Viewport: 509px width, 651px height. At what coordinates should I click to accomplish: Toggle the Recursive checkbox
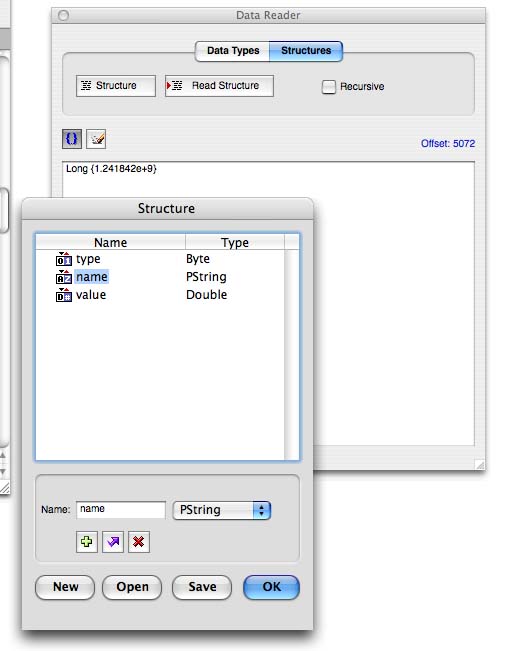click(328, 87)
